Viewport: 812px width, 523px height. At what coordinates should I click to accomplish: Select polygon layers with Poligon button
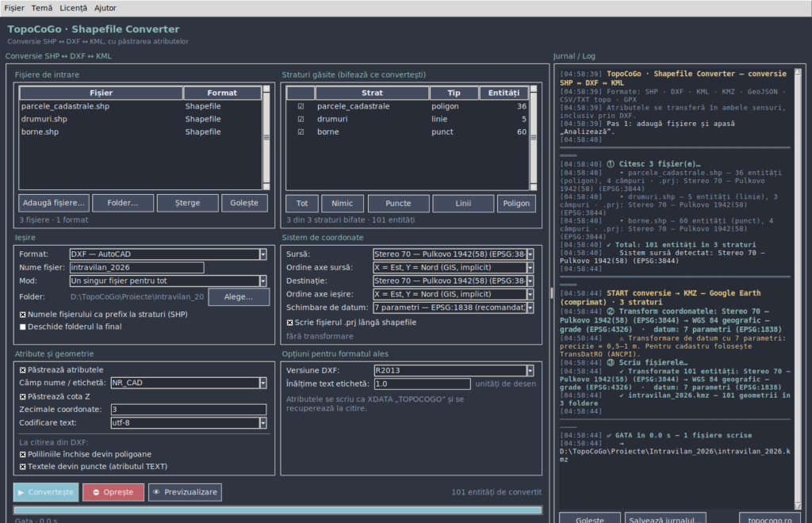point(516,204)
